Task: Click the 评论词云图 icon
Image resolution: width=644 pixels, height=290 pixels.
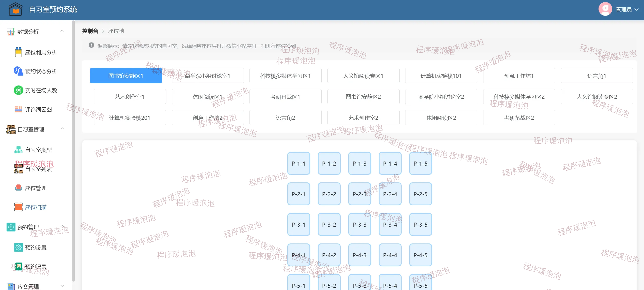Action: (x=18, y=109)
